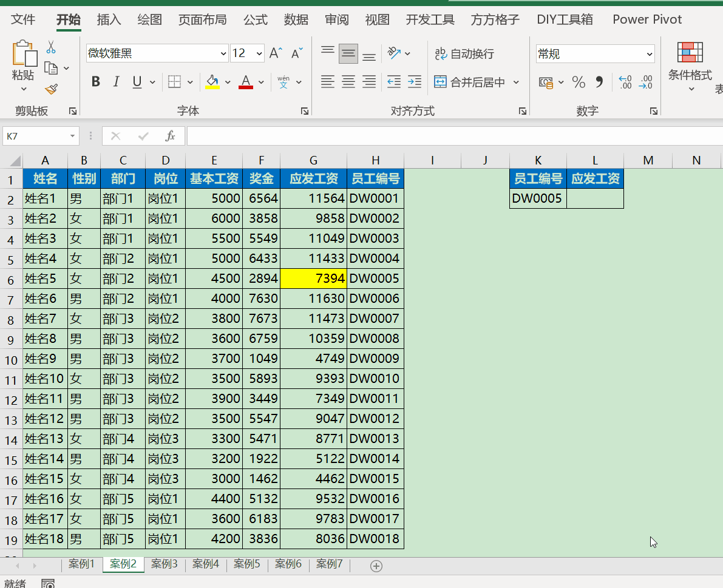Click the Cut scissors icon
Viewport: 723px width, 588px height.
coord(51,47)
